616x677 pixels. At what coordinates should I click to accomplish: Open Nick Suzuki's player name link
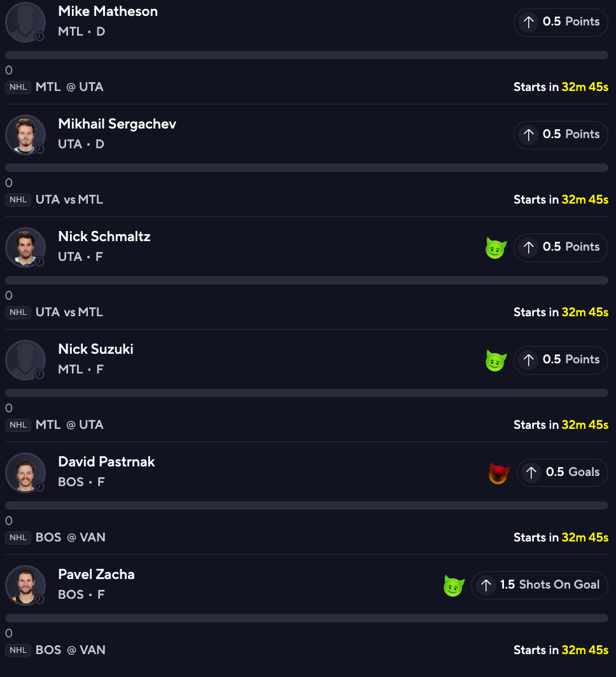[x=95, y=349]
